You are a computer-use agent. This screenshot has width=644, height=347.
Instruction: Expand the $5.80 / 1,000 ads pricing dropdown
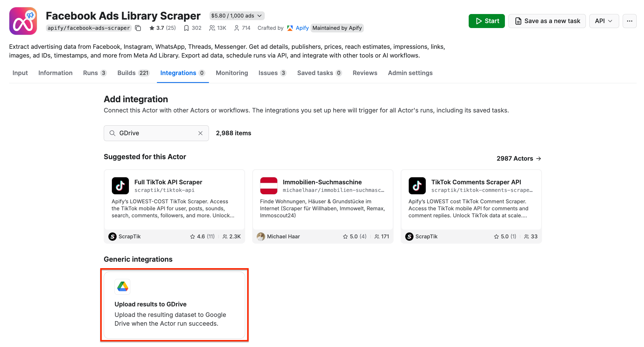[237, 16]
